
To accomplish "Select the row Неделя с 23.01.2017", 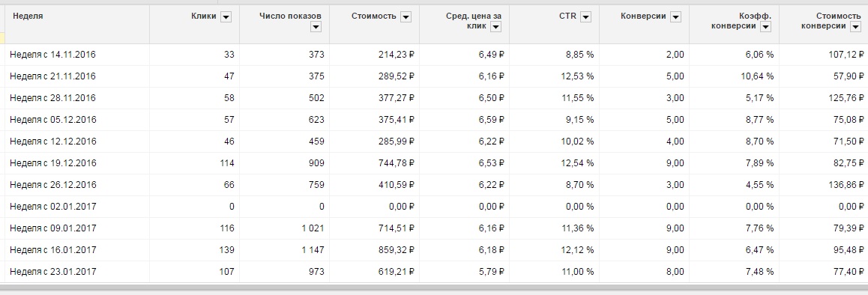I will click(434, 272).
